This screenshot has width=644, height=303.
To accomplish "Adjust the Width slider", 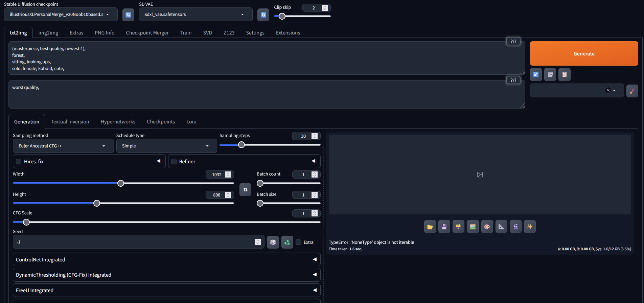I will tap(123, 183).
